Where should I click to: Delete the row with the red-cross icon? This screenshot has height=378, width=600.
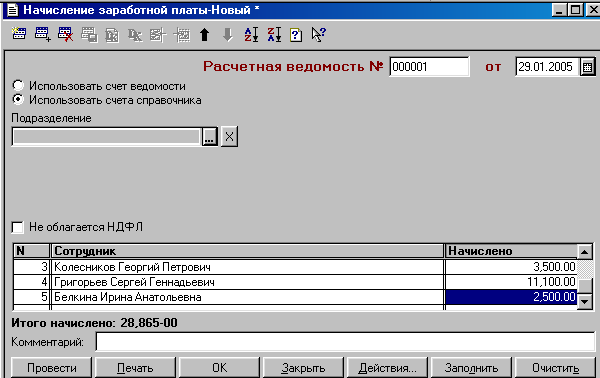[65, 34]
